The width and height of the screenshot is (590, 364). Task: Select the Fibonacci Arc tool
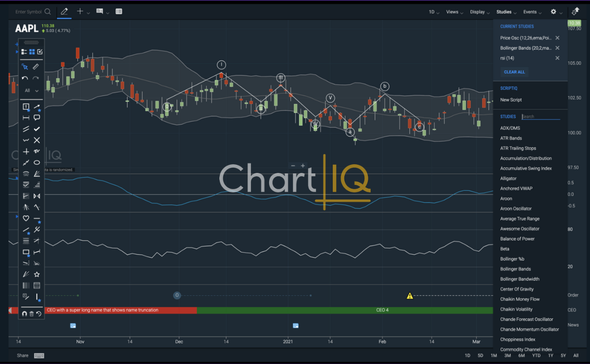coord(26,174)
